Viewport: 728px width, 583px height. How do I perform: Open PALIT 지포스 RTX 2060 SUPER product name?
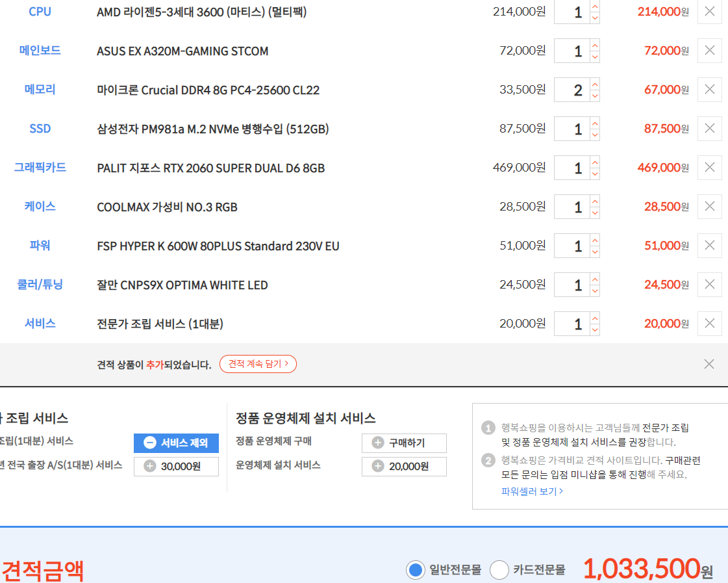point(211,168)
